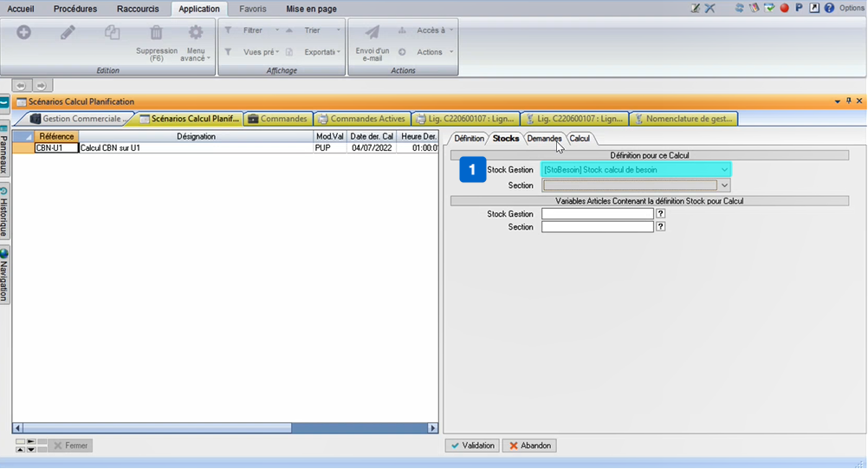
Task: Select the Commandes Actives document tab
Action: tap(360, 119)
